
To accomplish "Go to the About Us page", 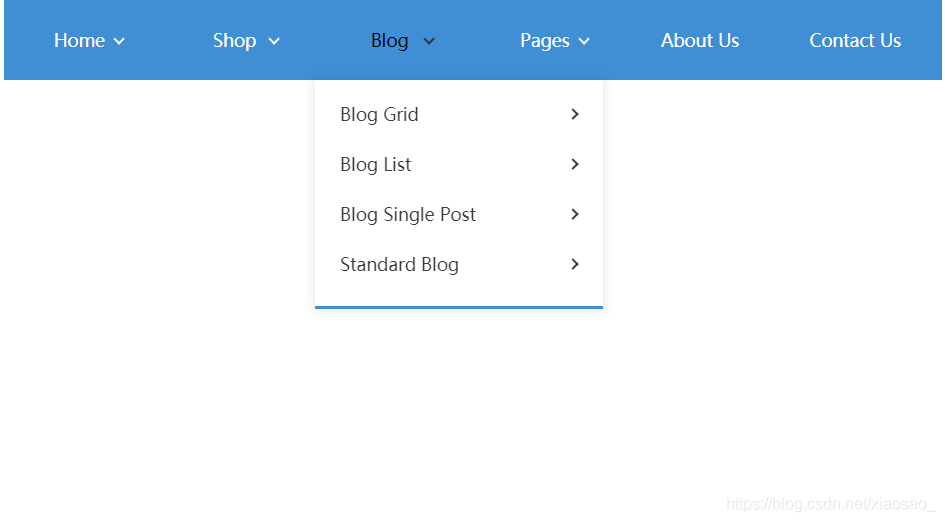I will 700,40.
